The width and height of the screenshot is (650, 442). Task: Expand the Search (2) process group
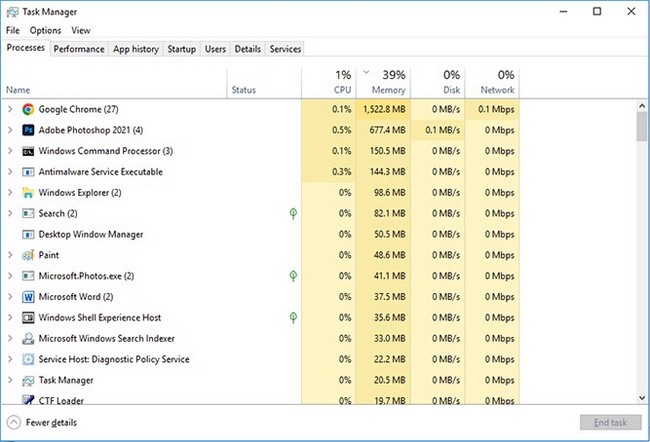point(10,214)
